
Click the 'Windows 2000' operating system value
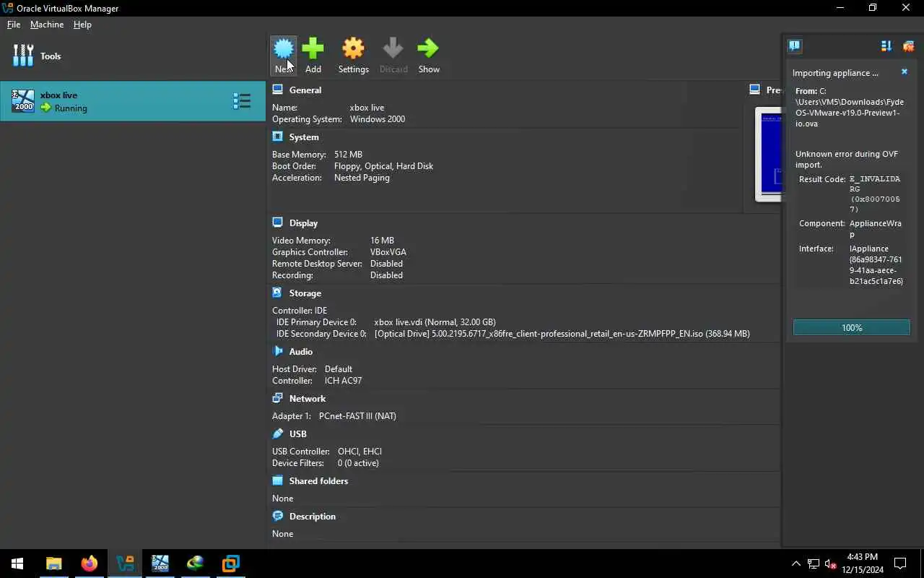coord(378,119)
